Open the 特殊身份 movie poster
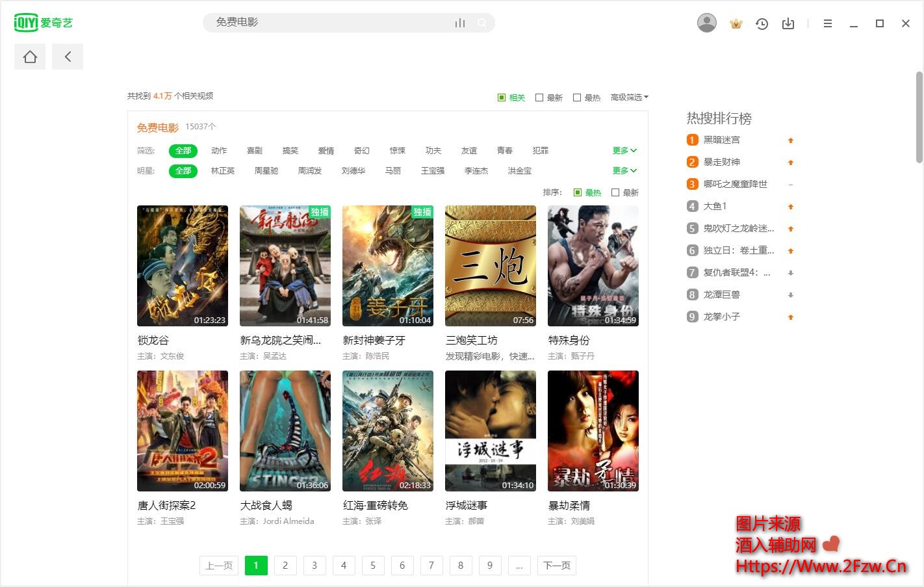 click(593, 266)
